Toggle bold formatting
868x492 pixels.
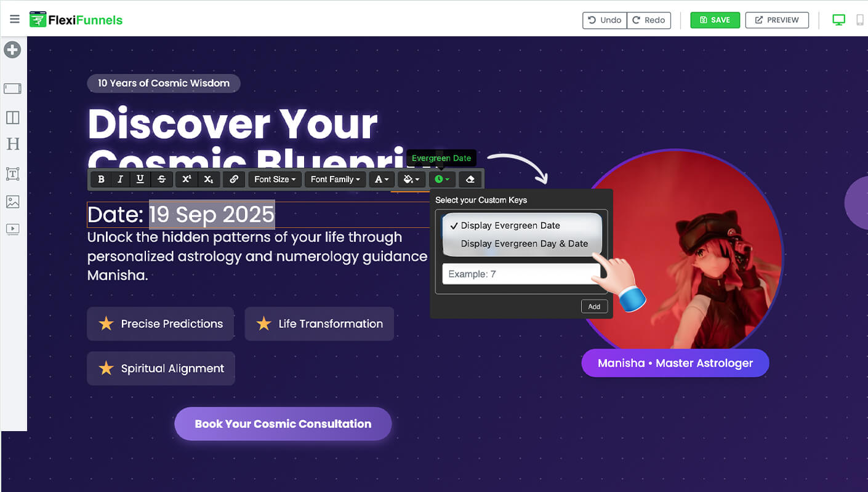point(101,180)
